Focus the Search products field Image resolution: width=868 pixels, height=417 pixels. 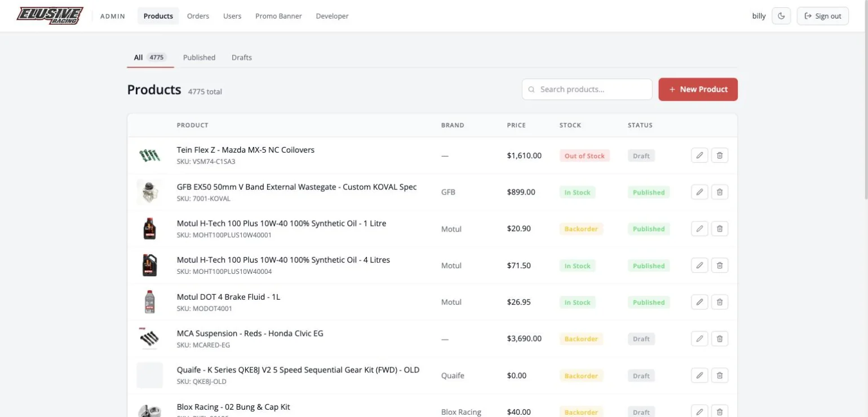click(587, 89)
